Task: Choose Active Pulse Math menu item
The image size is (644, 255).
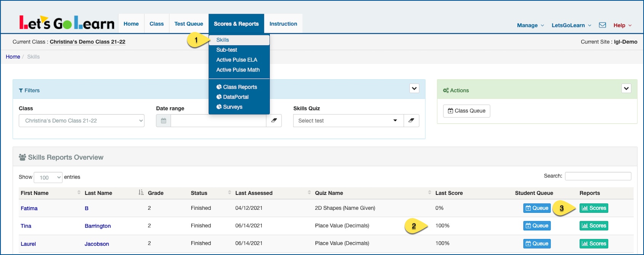Action: click(239, 70)
